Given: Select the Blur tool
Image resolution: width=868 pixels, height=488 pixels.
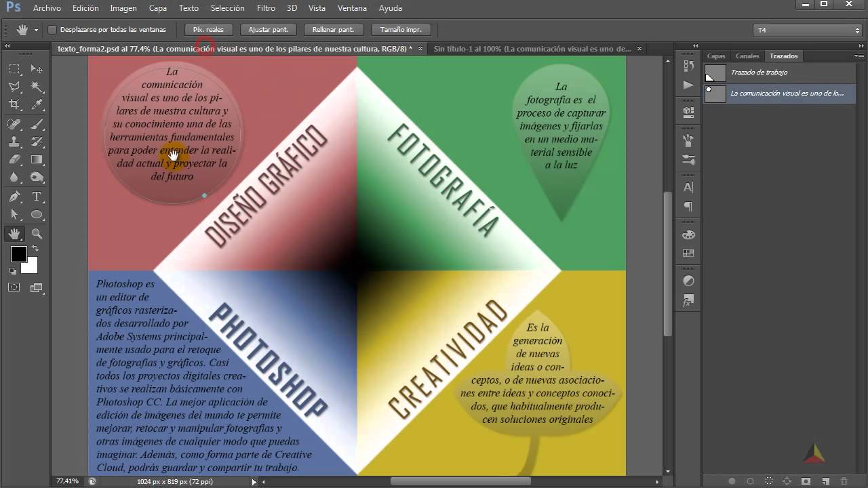Looking at the screenshot, I should (x=14, y=177).
